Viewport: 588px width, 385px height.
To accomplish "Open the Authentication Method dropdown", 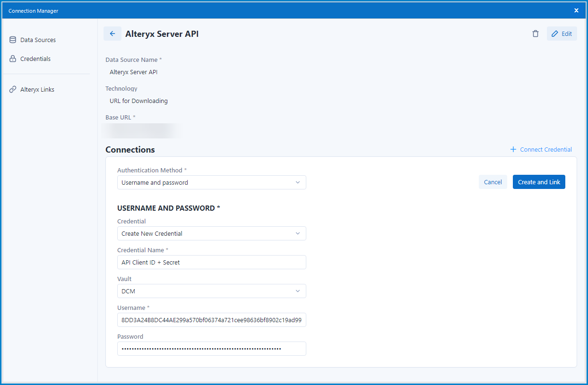I will click(211, 182).
